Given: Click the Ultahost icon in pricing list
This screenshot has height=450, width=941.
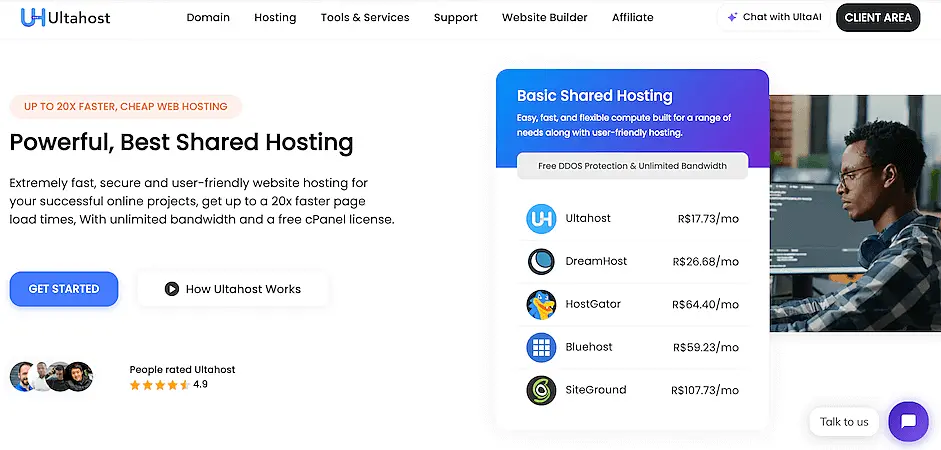Looking at the screenshot, I should [541, 218].
